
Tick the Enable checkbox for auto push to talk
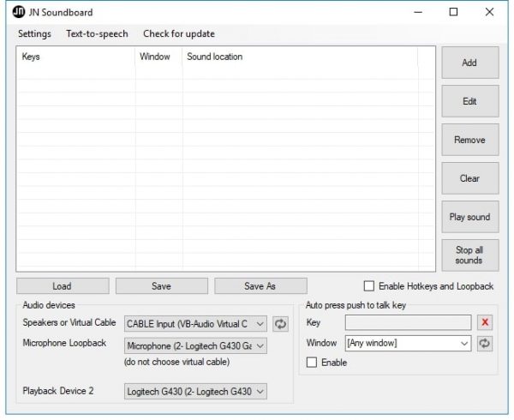coord(312,363)
